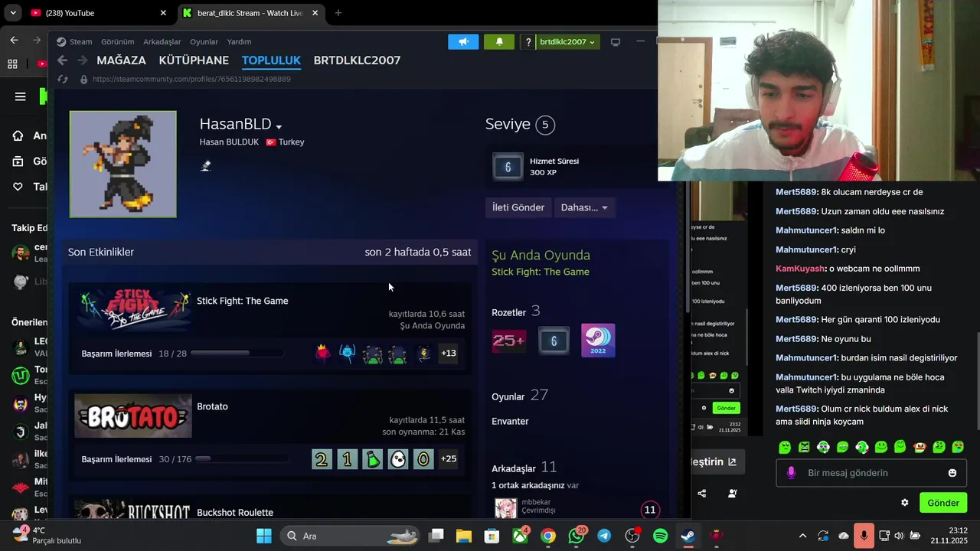Screen dimensions: 980x551
Task: Click Kick sidebar heart following icon
Action: [x=18, y=187]
